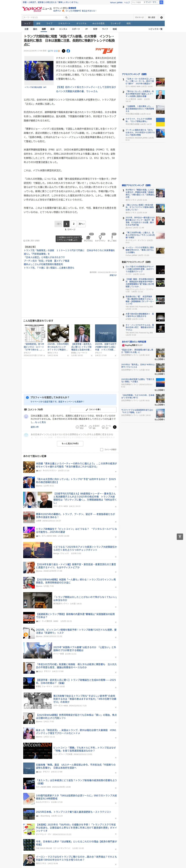Open the みんなの意見 tab
The height and width of the screenshot is (868, 186).
[99, 24]
